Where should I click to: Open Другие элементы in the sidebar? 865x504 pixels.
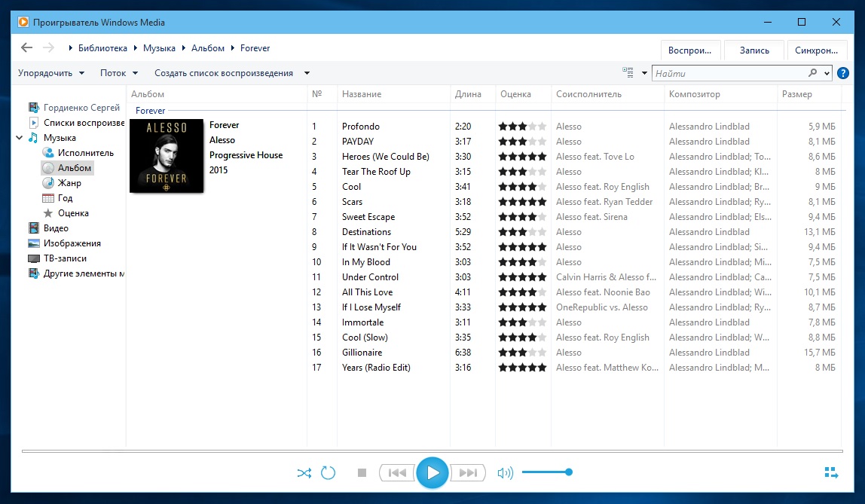click(x=76, y=273)
